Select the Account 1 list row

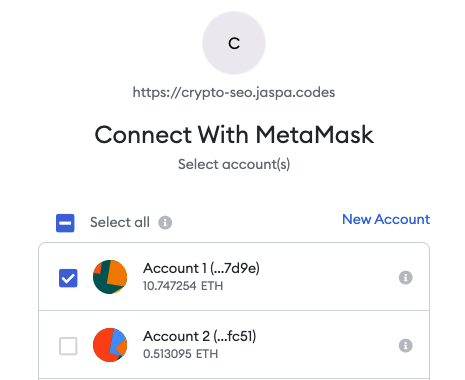(234, 277)
